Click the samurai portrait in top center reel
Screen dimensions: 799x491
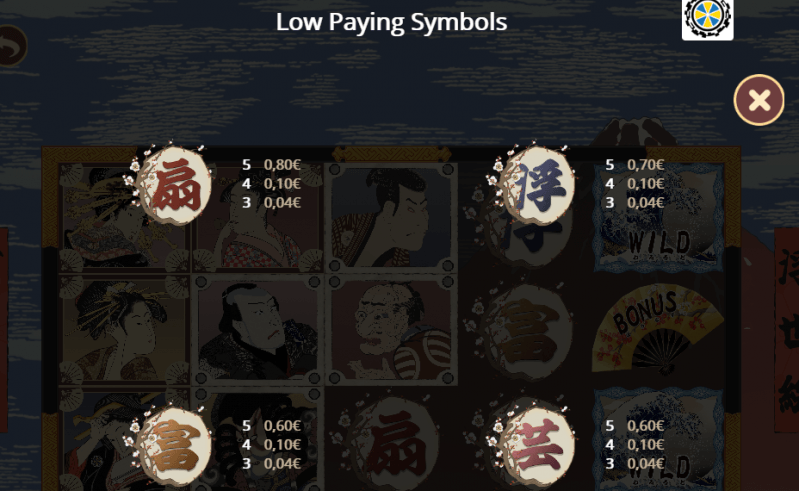click(390, 218)
